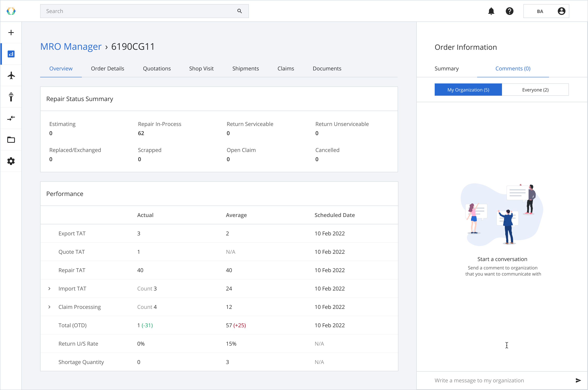Click the Total (OTD) row label

[x=72, y=325]
